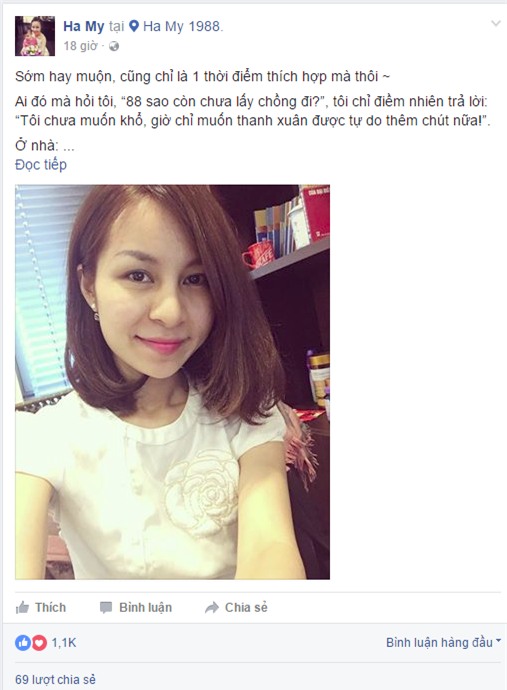Open the 1,1K reactions count list

(x=64, y=643)
